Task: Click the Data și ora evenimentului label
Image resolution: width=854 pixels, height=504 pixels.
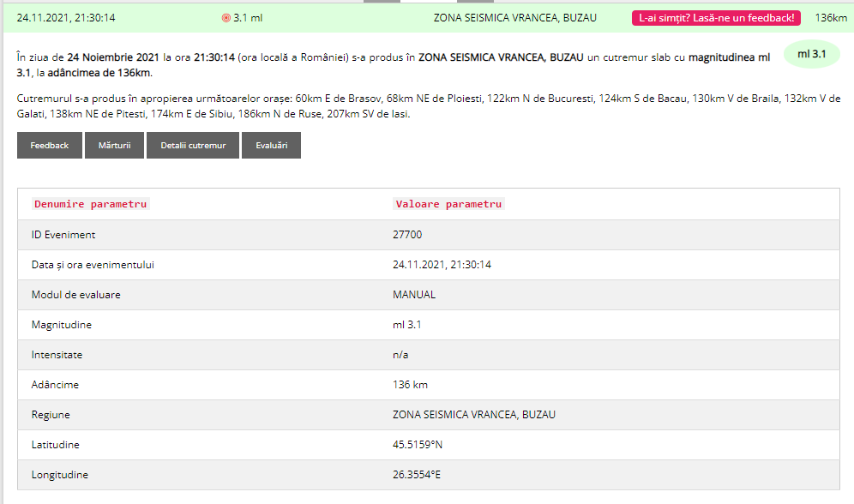Action: pos(93,265)
